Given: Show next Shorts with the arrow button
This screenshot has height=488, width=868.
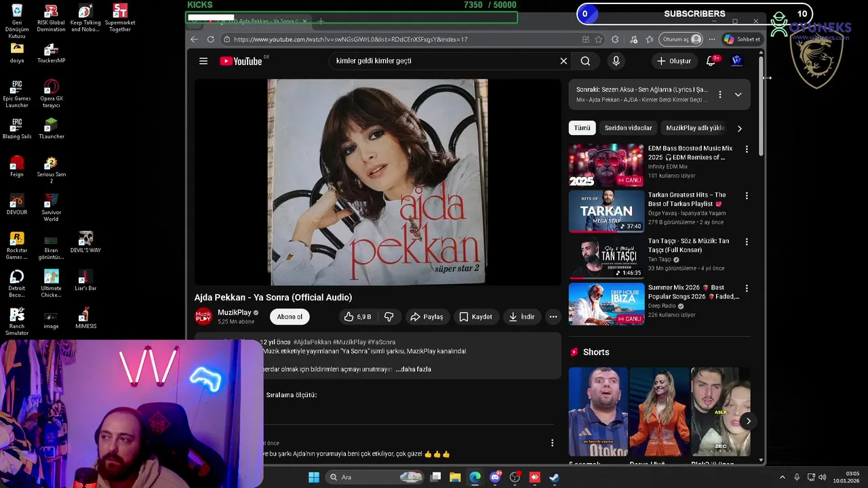Looking at the screenshot, I should [x=748, y=421].
